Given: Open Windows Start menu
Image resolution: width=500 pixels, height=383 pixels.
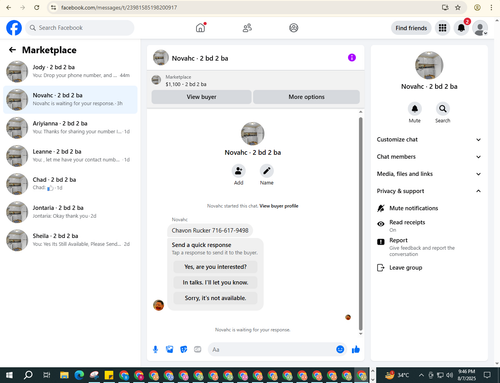Looking at the screenshot, I should pyautogui.click(x=9, y=375).
